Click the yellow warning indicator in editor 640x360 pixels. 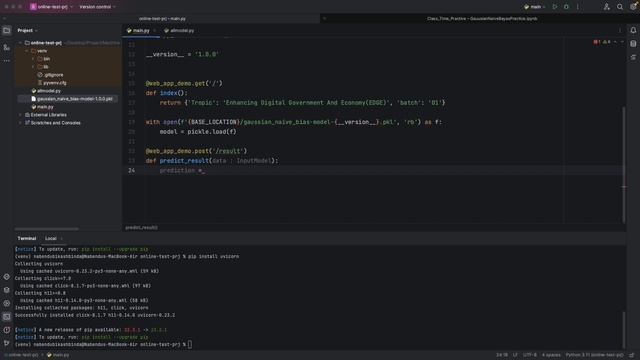(607, 42)
